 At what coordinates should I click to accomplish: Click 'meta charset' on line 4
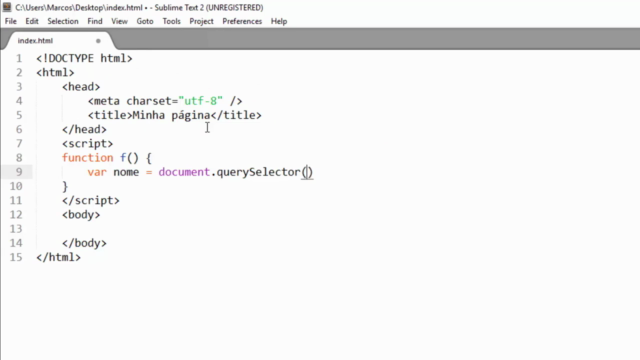(133, 101)
